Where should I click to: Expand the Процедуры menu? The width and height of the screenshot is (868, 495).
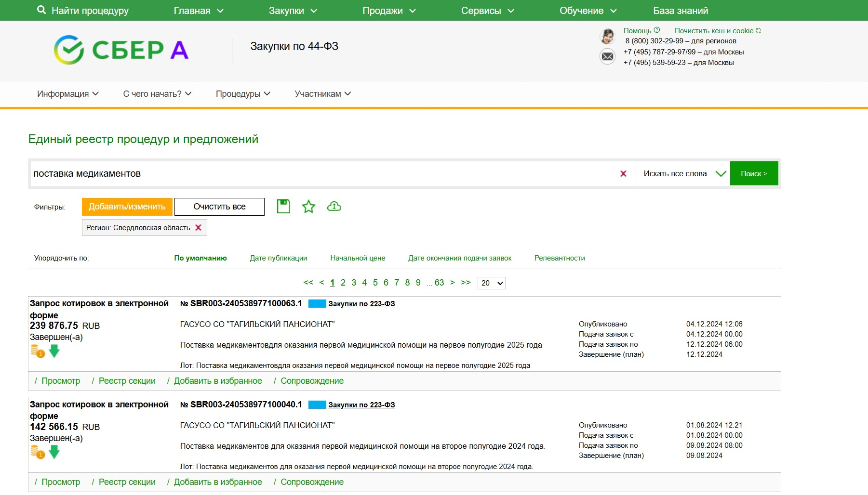(x=242, y=94)
